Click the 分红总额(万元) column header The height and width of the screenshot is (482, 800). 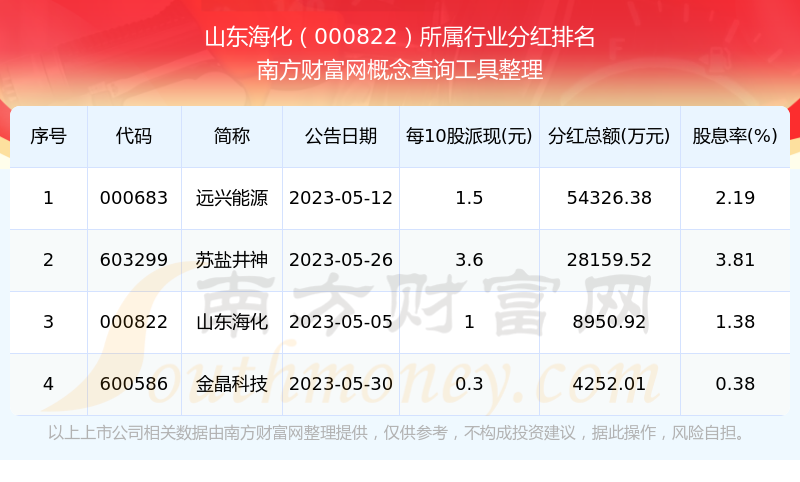(609, 136)
